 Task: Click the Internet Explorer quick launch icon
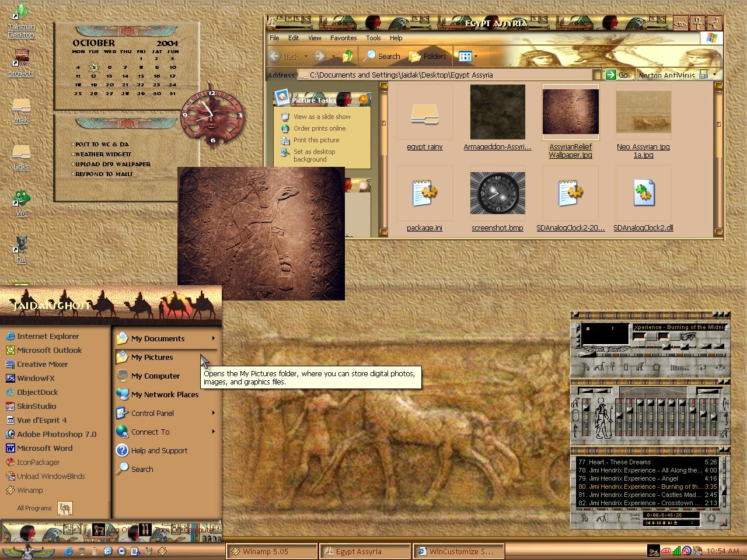click(68, 551)
